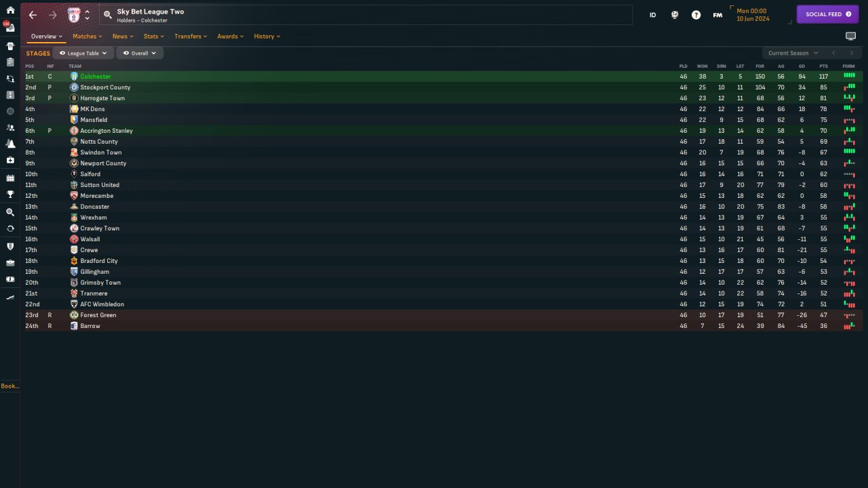Open the Accrington Stanley team link
Screen dimensions: 868x488
(x=106, y=131)
